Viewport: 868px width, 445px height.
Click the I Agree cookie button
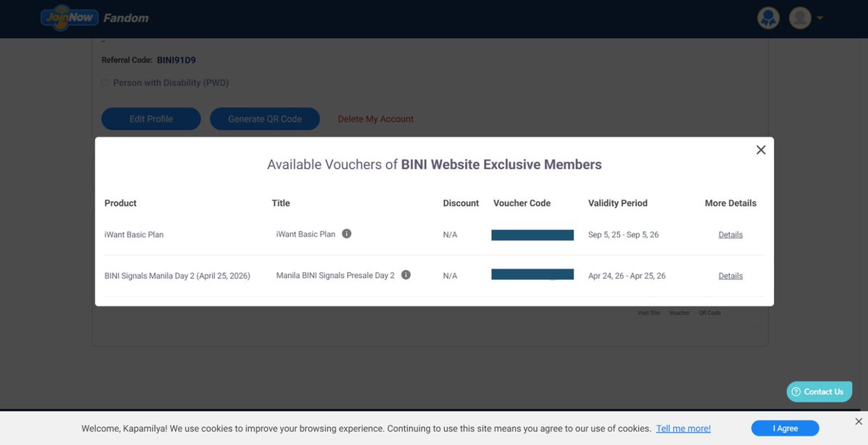point(785,428)
